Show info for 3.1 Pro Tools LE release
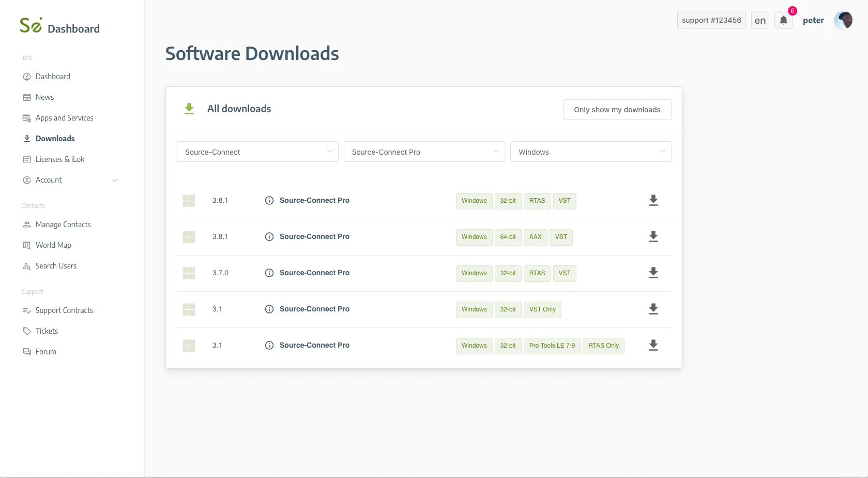The width and height of the screenshot is (868, 478). pyautogui.click(x=269, y=346)
